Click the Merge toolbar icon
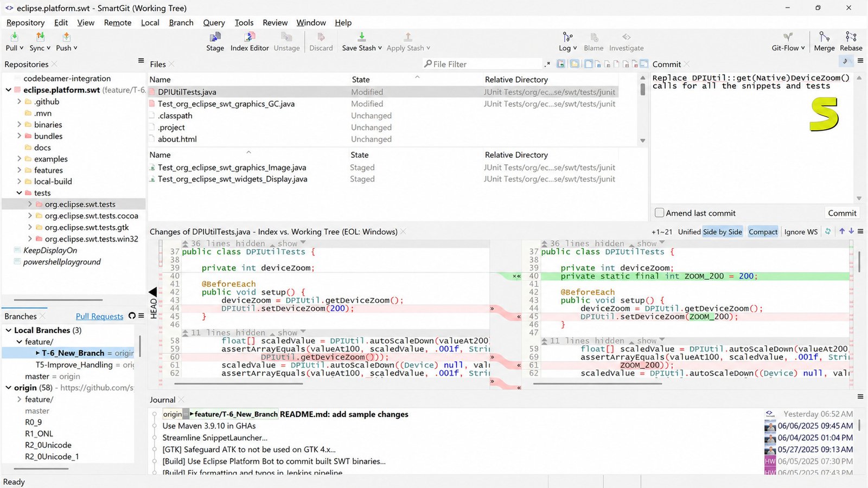Viewport: 868px width, 488px height. click(824, 37)
